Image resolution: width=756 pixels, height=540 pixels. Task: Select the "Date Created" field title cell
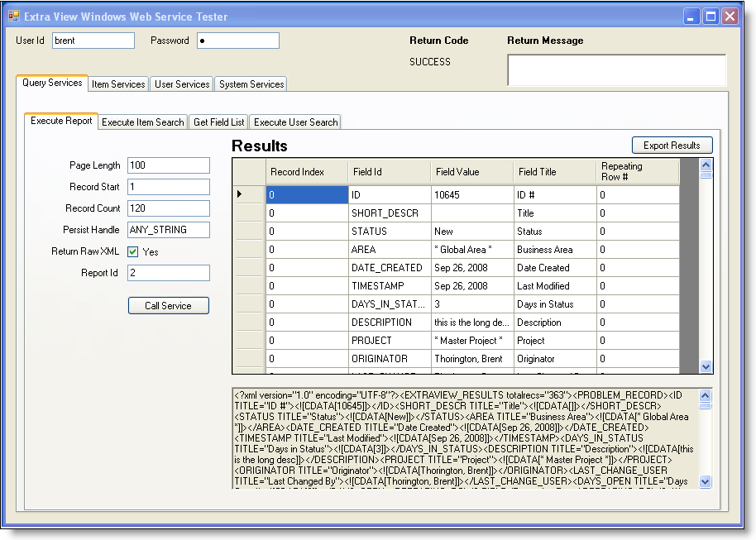pyautogui.click(x=555, y=268)
